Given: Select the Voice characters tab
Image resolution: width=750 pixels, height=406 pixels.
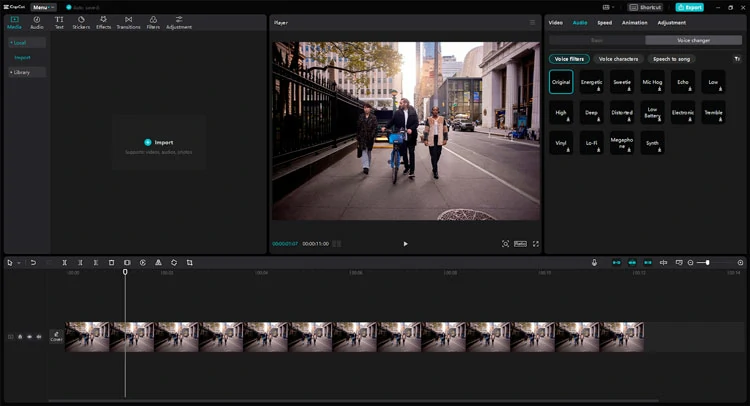Looking at the screenshot, I should point(618,59).
